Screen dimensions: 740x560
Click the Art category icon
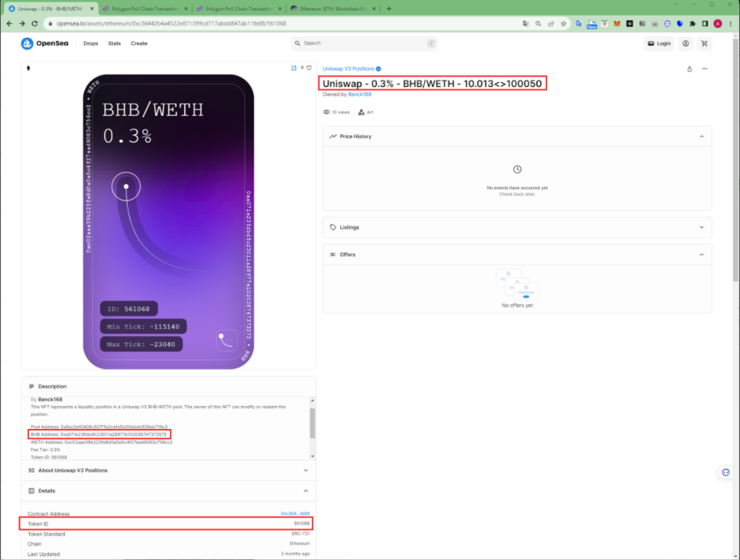pyautogui.click(x=361, y=112)
